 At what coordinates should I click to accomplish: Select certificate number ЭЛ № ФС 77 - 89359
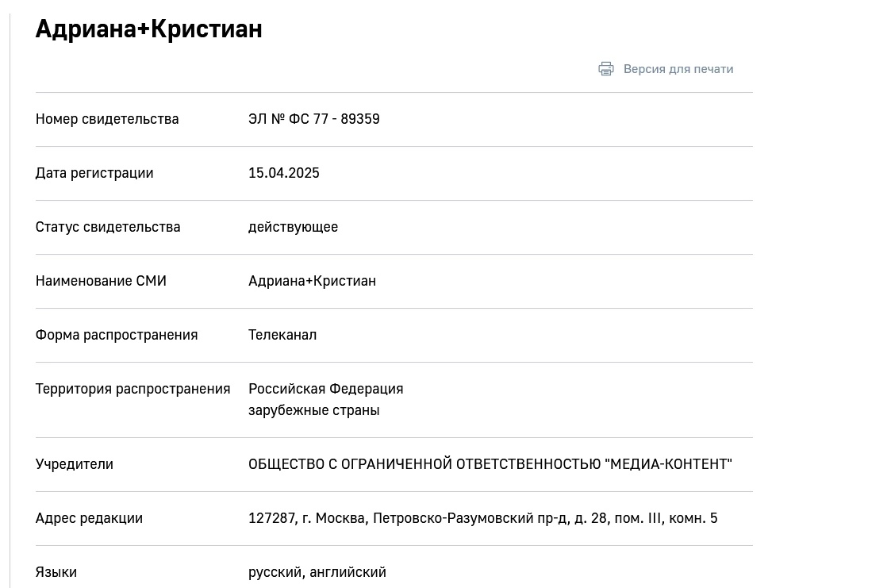[313, 119]
